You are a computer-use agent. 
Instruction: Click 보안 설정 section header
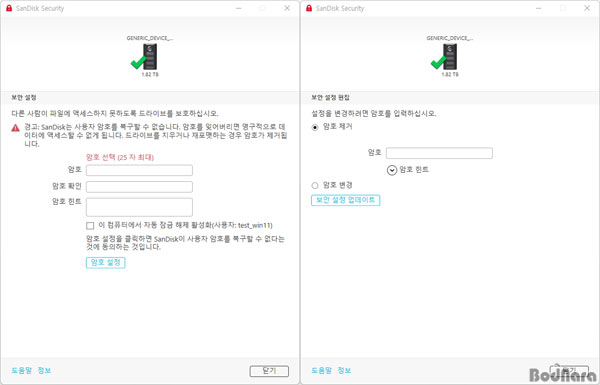click(x=24, y=98)
